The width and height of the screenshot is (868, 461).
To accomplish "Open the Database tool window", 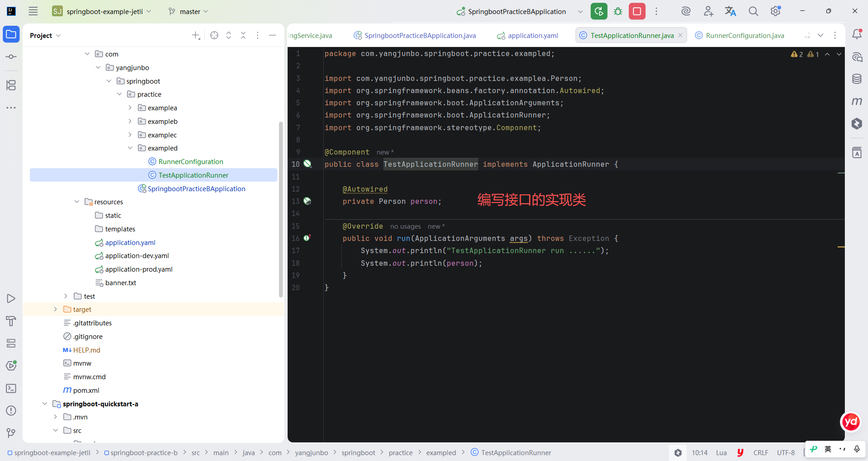I will coord(857,79).
